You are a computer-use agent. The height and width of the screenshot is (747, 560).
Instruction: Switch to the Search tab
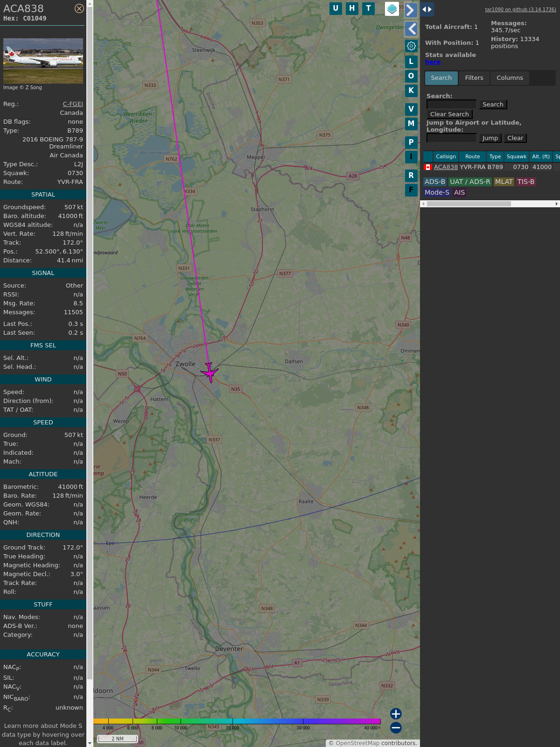coord(441,78)
